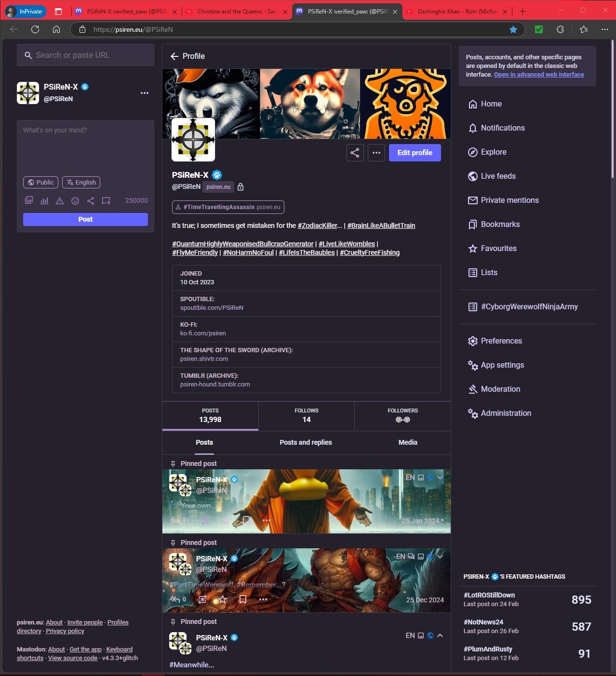Toggle the content warning triangle icon

(60, 200)
